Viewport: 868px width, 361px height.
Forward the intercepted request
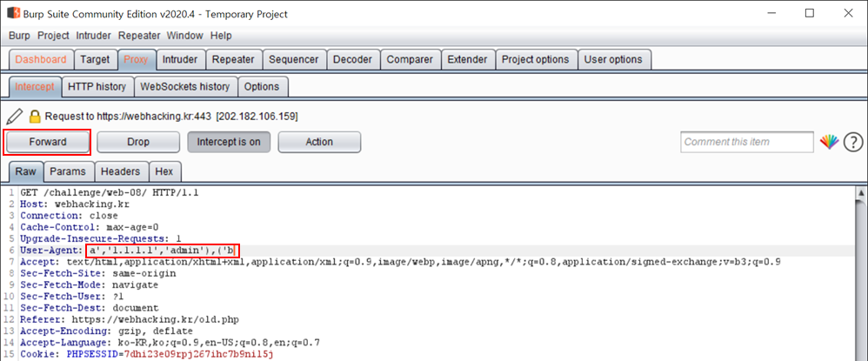coord(47,142)
